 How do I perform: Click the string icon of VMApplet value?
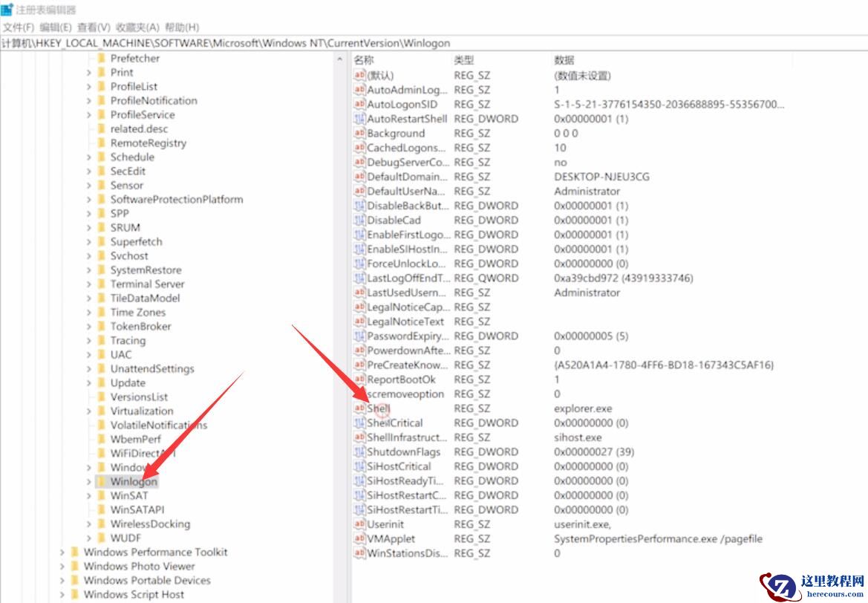(x=359, y=538)
